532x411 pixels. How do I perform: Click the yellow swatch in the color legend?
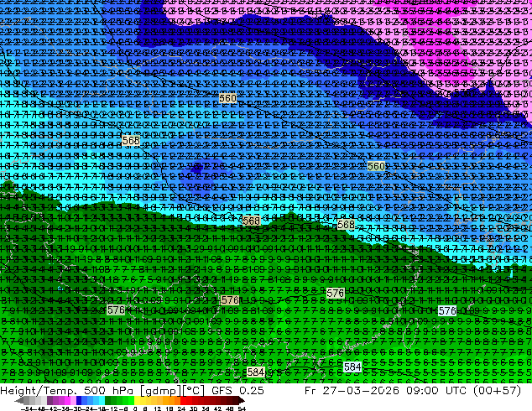pos(137,401)
